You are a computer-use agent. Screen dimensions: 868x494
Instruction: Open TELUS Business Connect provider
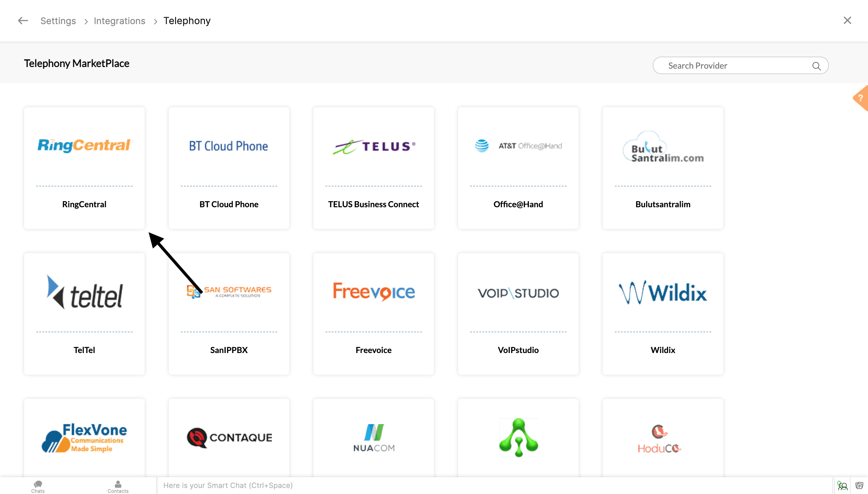point(373,168)
